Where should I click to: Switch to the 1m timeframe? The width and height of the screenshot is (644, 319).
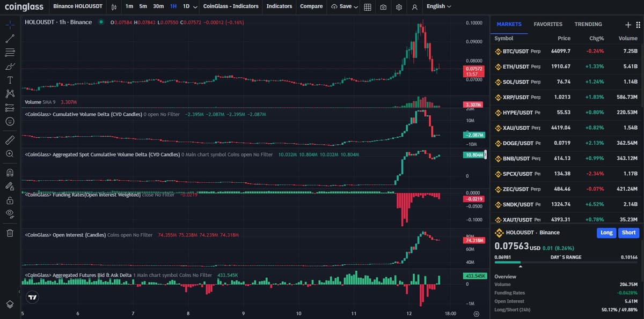tap(129, 6)
